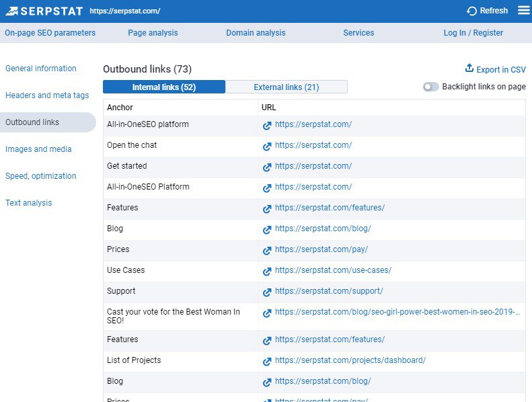
Task: Click anchor text 'Use Cases'
Action: pos(126,270)
